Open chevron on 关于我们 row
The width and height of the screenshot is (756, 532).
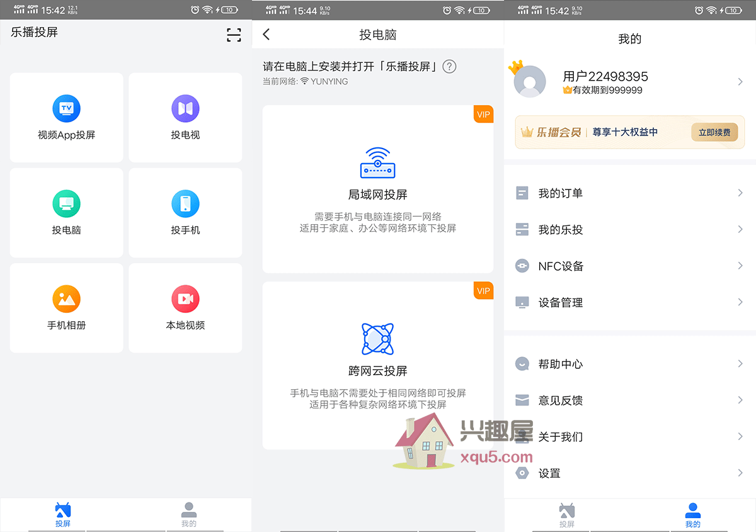click(740, 436)
